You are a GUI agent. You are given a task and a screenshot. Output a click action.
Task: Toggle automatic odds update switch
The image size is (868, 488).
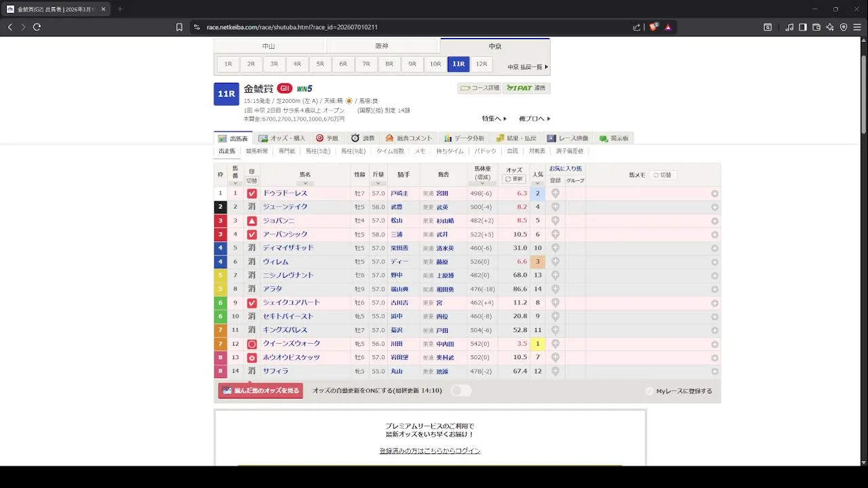click(x=461, y=390)
